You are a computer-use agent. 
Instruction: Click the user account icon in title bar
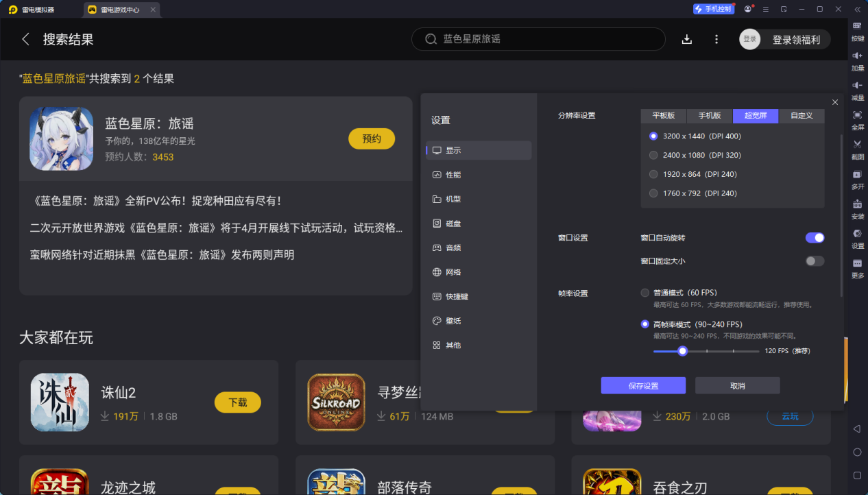748,9
